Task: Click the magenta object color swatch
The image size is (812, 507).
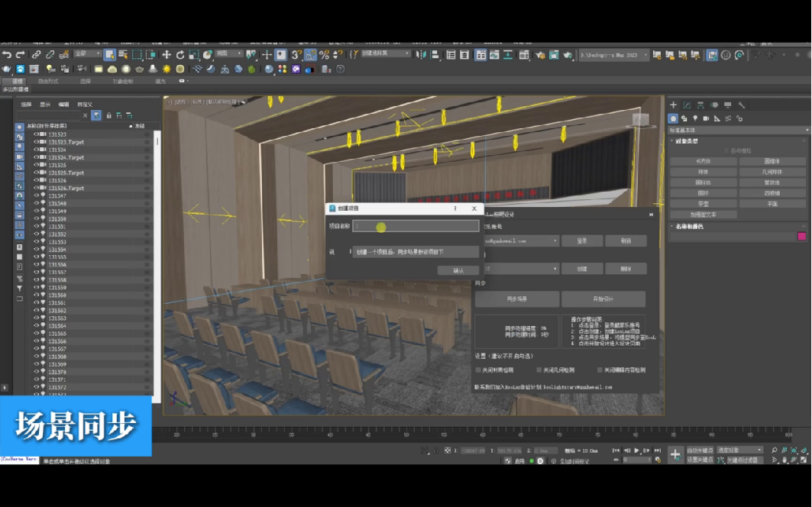Action: click(x=801, y=237)
